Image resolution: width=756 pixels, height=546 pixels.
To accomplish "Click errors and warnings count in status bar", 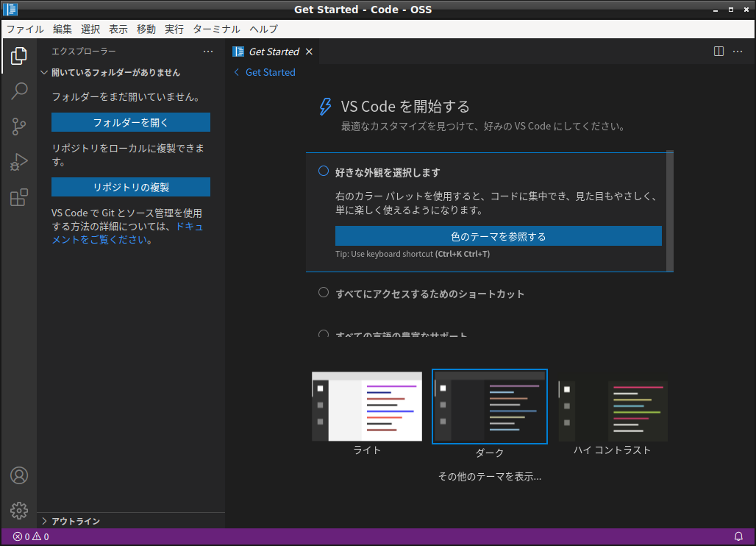I will click(31, 536).
